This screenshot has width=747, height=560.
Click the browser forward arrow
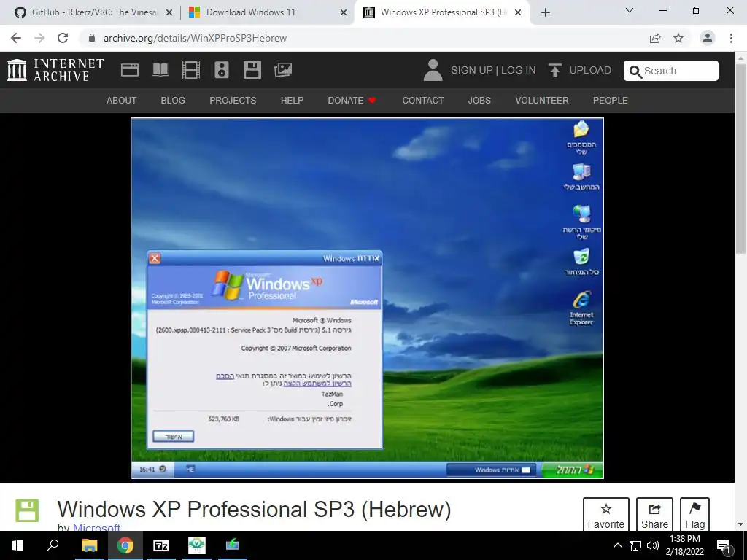(39, 38)
